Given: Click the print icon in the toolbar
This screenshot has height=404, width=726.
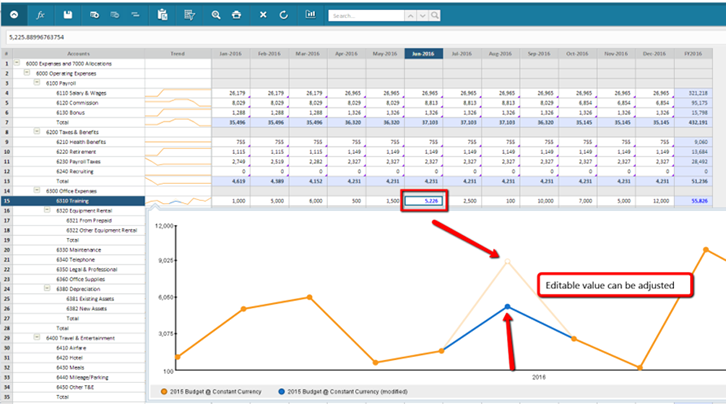Looking at the screenshot, I should (x=236, y=15).
